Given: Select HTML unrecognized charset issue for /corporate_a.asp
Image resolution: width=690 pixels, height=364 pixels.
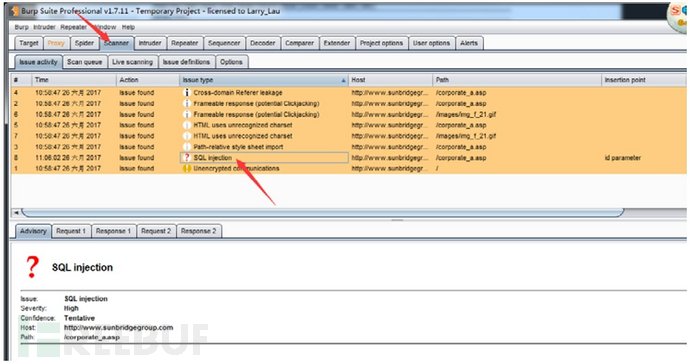Looking at the screenshot, I should (x=349, y=125).
